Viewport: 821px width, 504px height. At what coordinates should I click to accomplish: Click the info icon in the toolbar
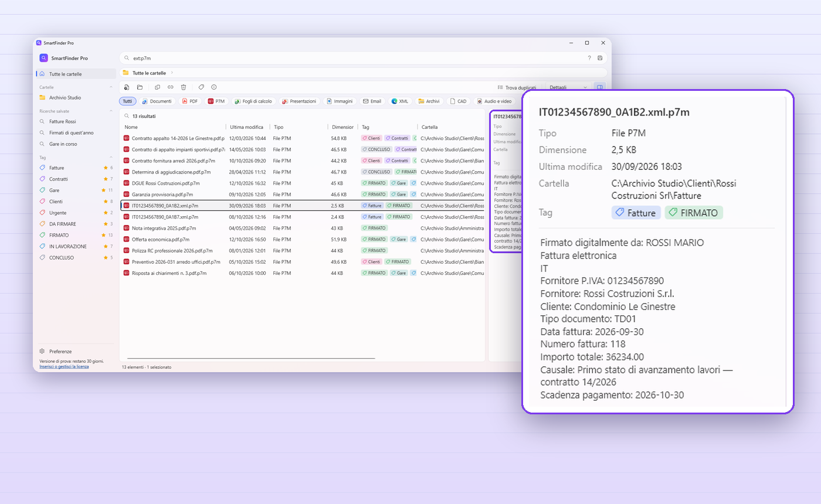point(214,87)
